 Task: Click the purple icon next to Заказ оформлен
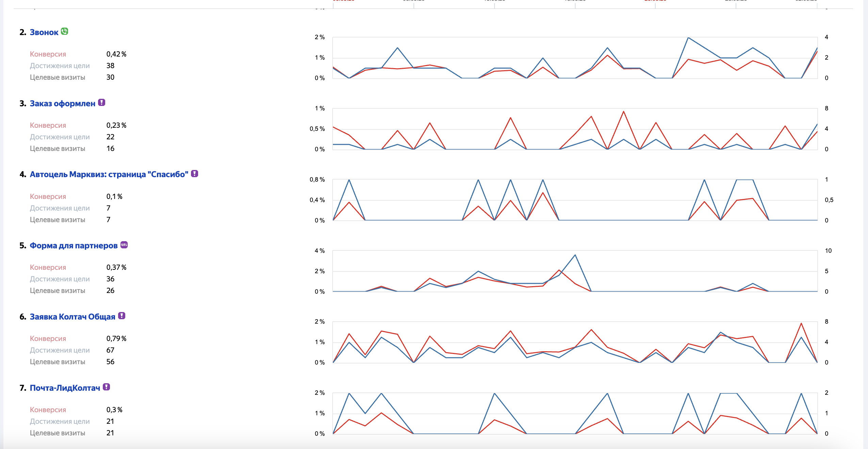click(101, 103)
